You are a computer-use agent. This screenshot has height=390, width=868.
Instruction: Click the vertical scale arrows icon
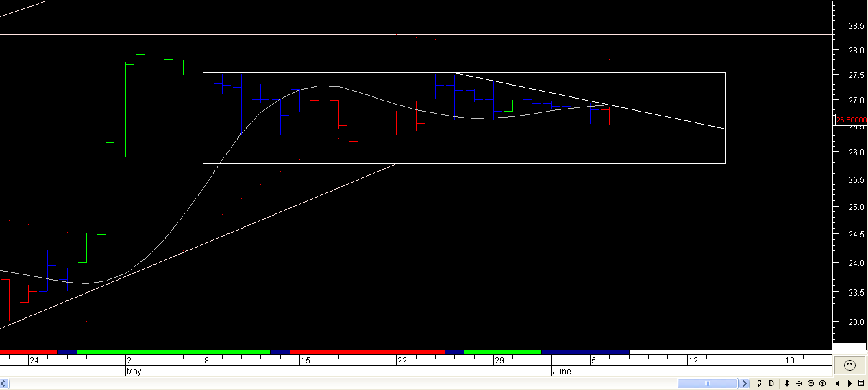pyautogui.click(x=786, y=383)
